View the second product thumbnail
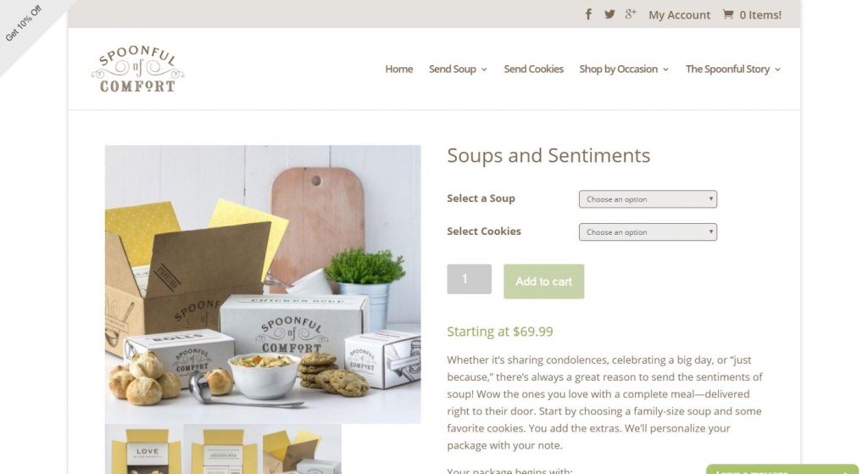 click(x=223, y=449)
